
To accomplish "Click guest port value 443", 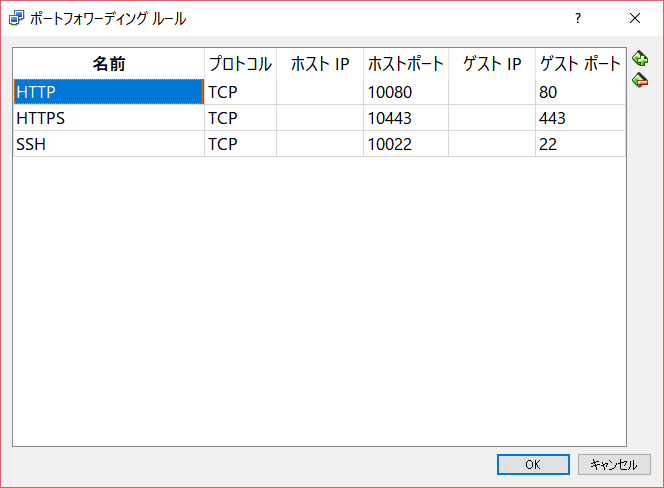I will pyautogui.click(x=581, y=118).
